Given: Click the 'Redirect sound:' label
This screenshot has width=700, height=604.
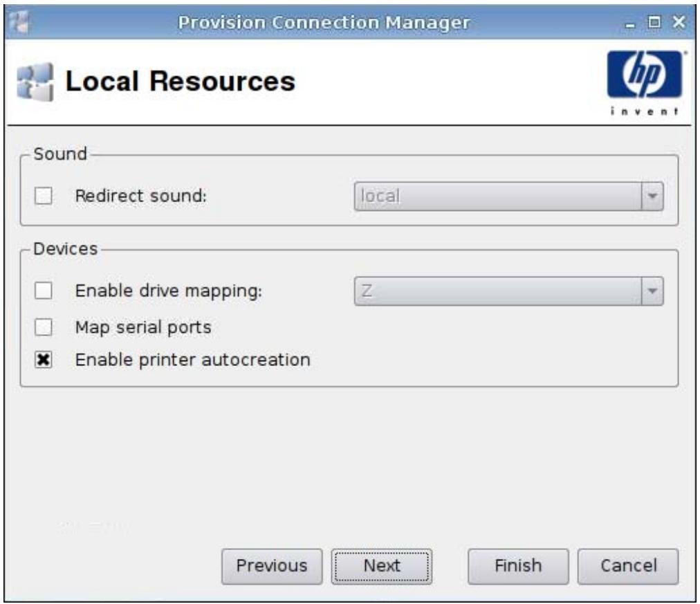Looking at the screenshot, I should 140,196.
